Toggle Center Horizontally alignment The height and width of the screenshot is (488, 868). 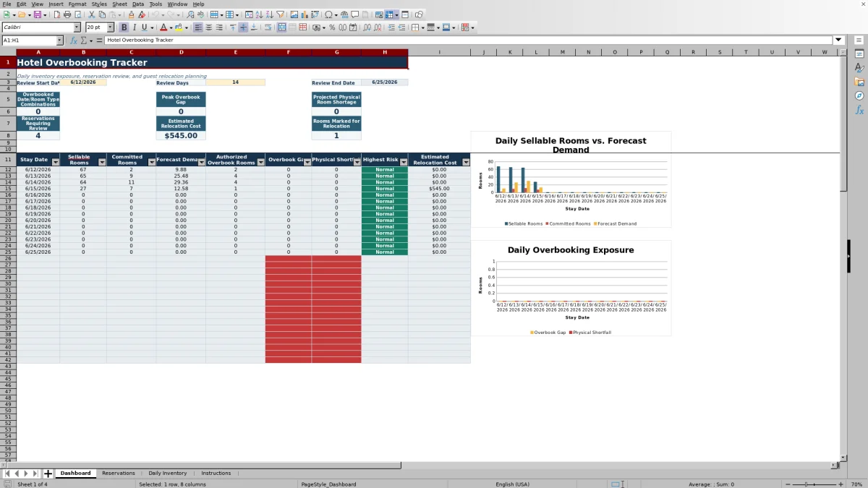coord(208,27)
